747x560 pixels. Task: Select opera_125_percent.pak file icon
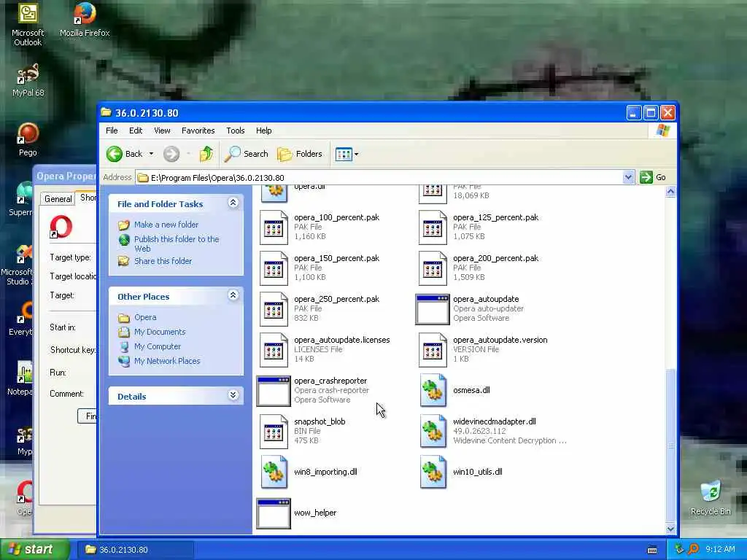tap(433, 227)
